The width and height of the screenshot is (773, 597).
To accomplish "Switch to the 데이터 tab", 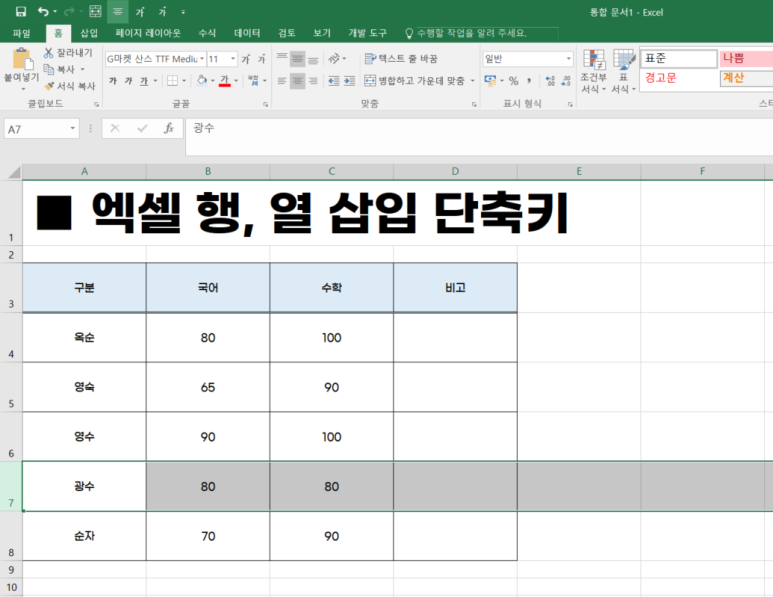I will (247, 33).
